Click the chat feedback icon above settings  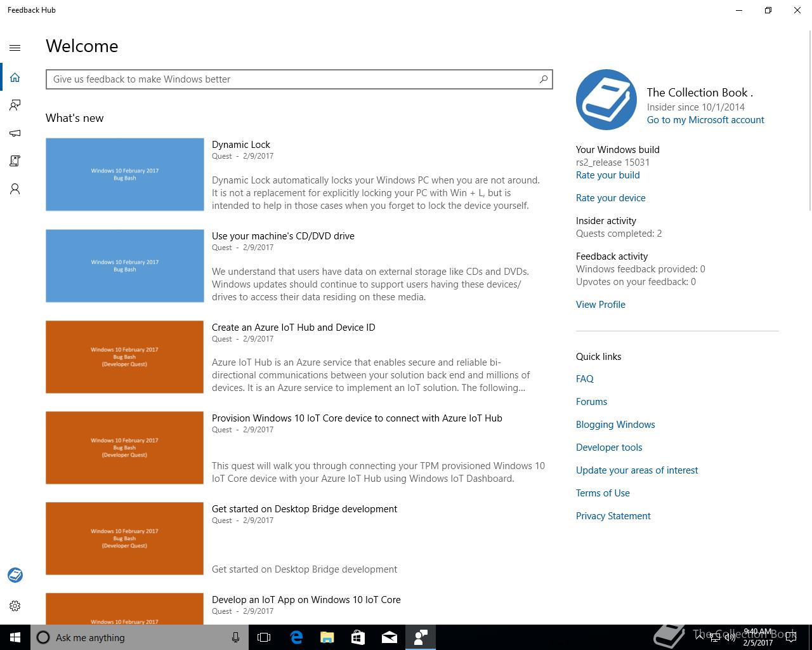coord(15,575)
